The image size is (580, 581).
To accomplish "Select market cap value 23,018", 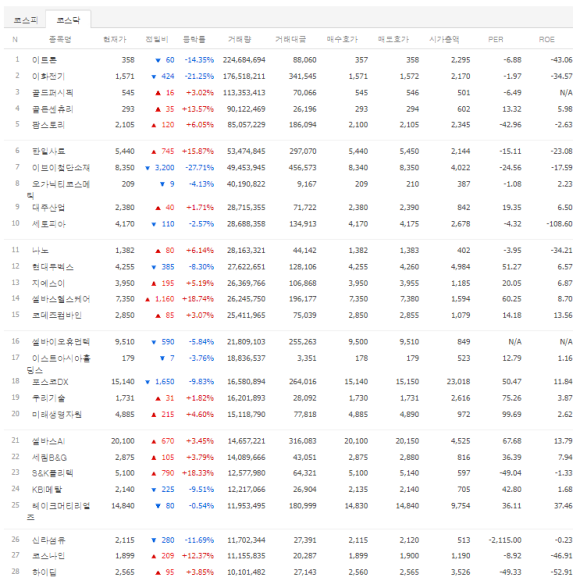I will (x=458, y=382).
